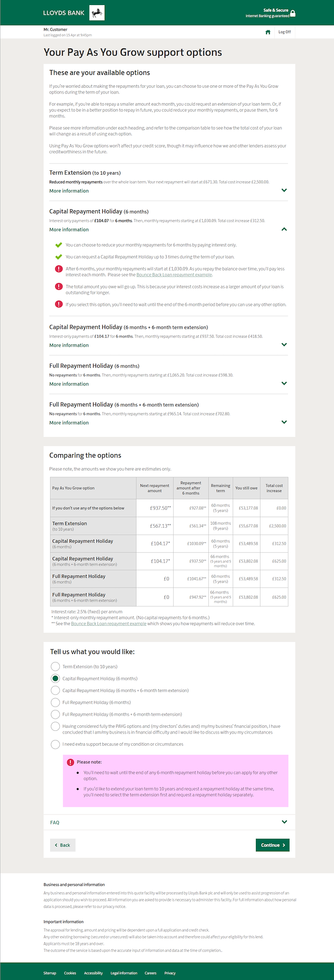Open the Cookies footer link
334x980 pixels.
pyautogui.click(x=70, y=973)
